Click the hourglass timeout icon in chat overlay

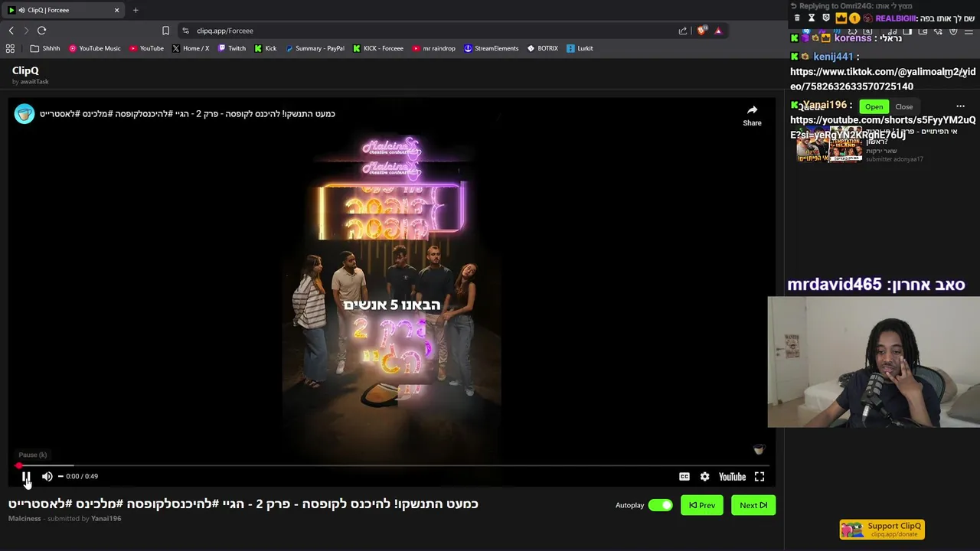pos(812,18)
